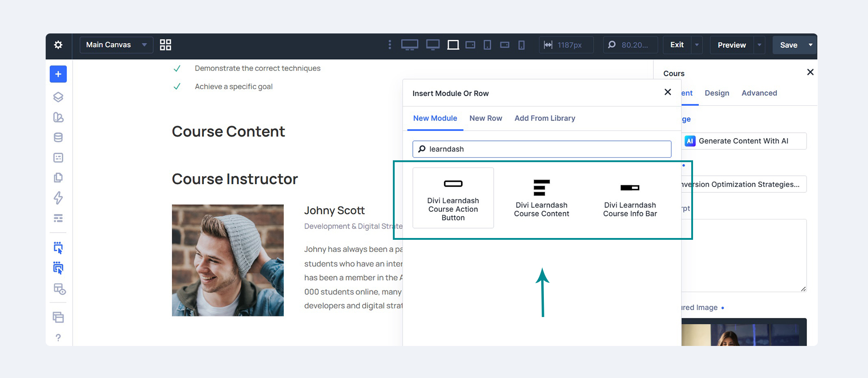Viewport: 868px width, 378px height.
Task: Select the phone portrait breakpoint icon
Action: 521,45
